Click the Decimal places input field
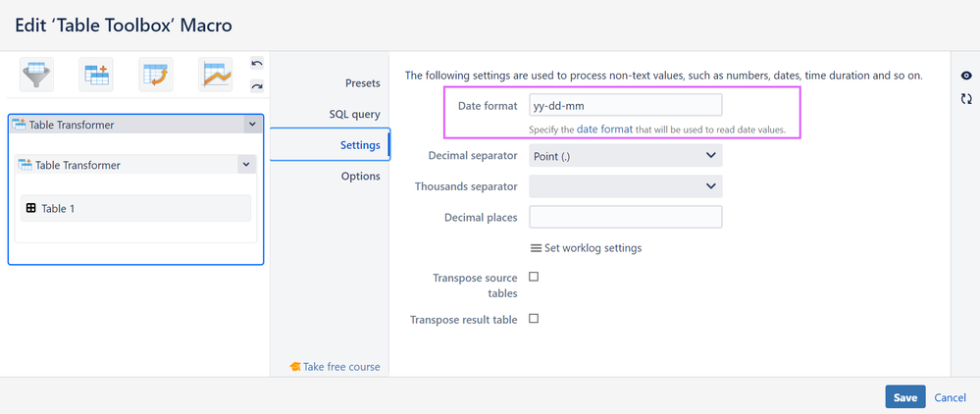 (x=625, y=217)
